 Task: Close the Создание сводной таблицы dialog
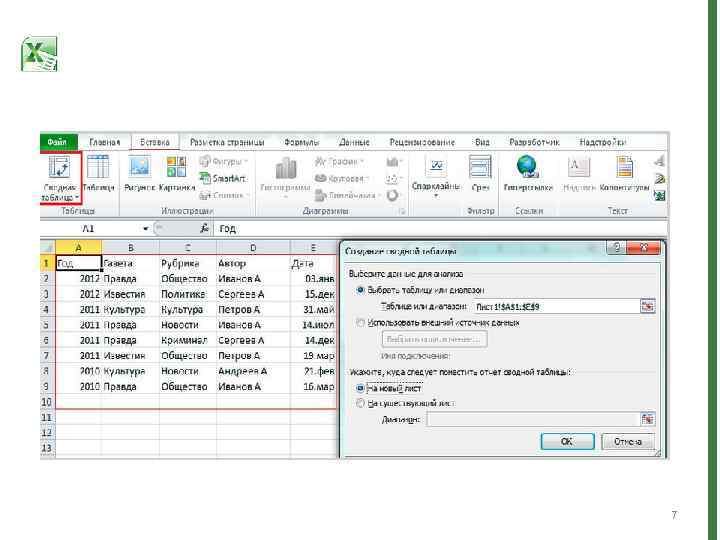[x=644, y=248]
